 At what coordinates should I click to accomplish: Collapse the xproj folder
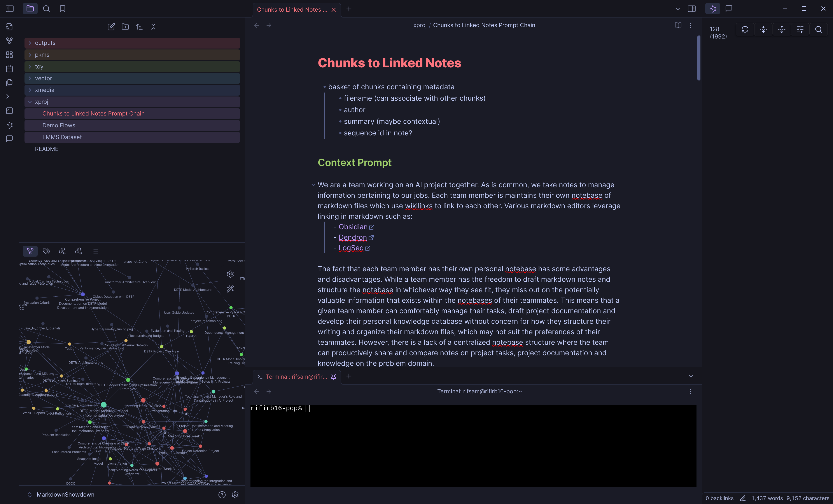(30, 102)
